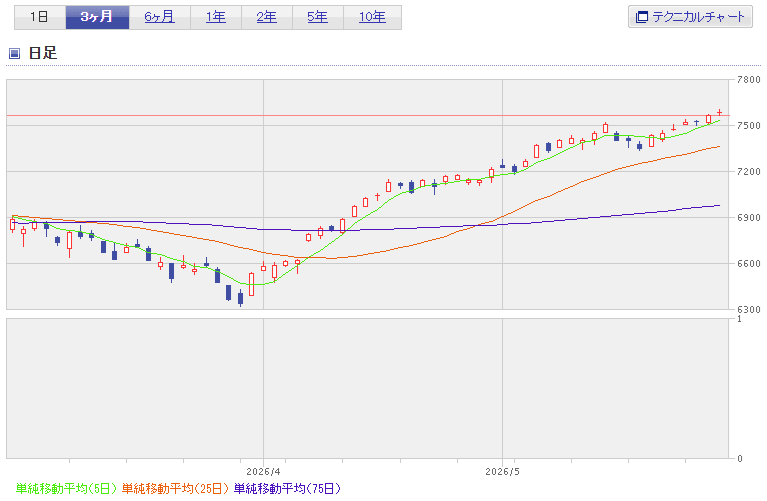
Task: Click the 7800 price axis label
Action: pyautogui.click(x=748, y=80)
